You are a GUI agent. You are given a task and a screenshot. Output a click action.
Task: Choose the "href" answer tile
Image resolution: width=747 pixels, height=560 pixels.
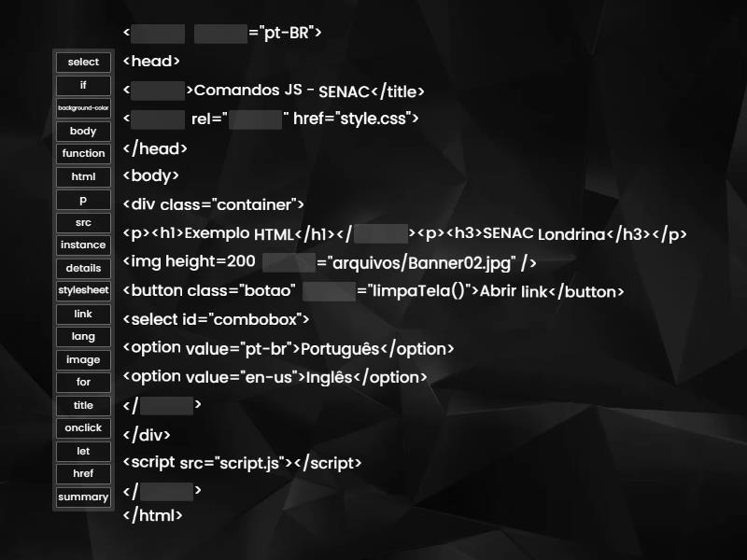[82, 473]
